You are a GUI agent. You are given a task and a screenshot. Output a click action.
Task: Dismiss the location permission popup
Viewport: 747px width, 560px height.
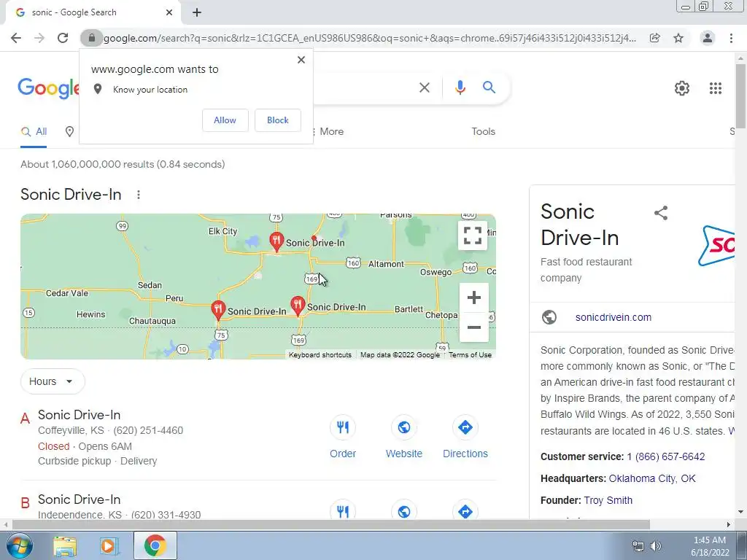pyautogui.click(x=301, y=60)
